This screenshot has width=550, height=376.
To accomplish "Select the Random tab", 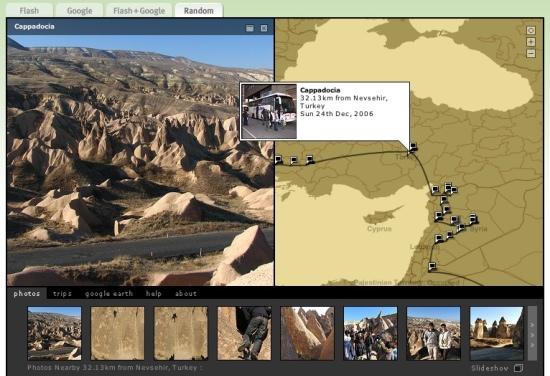I will click(199, 11).
